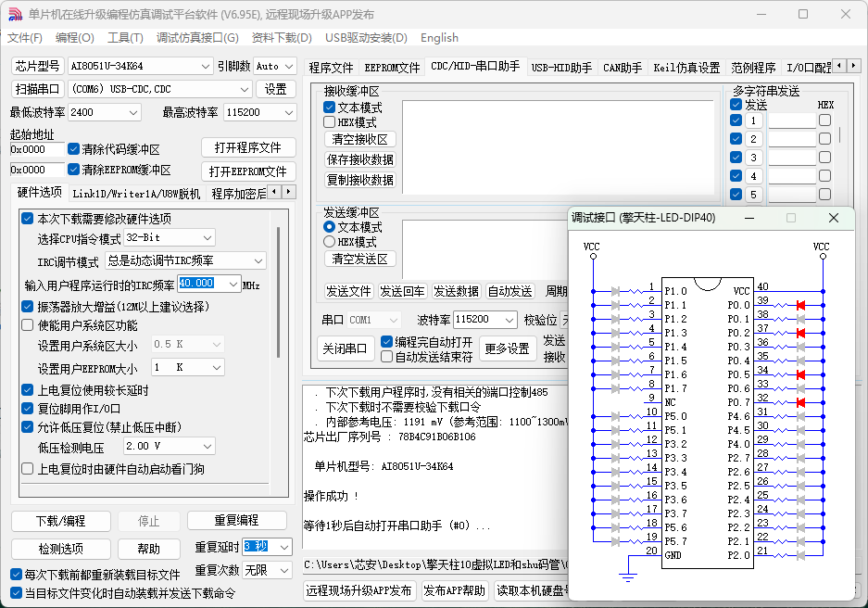868x608 pixels.
Task: Click the red LED on pin P0.7
Action: [x=800, y=402]
